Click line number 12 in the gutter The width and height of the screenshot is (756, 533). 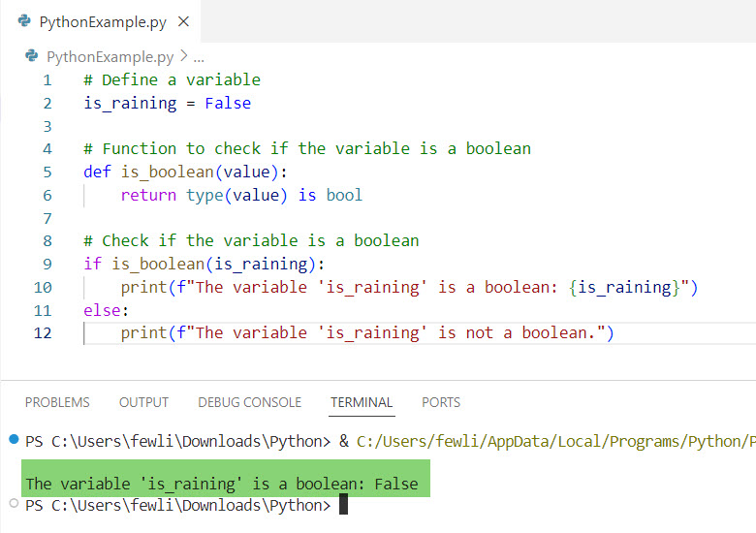tap(43, 333)
